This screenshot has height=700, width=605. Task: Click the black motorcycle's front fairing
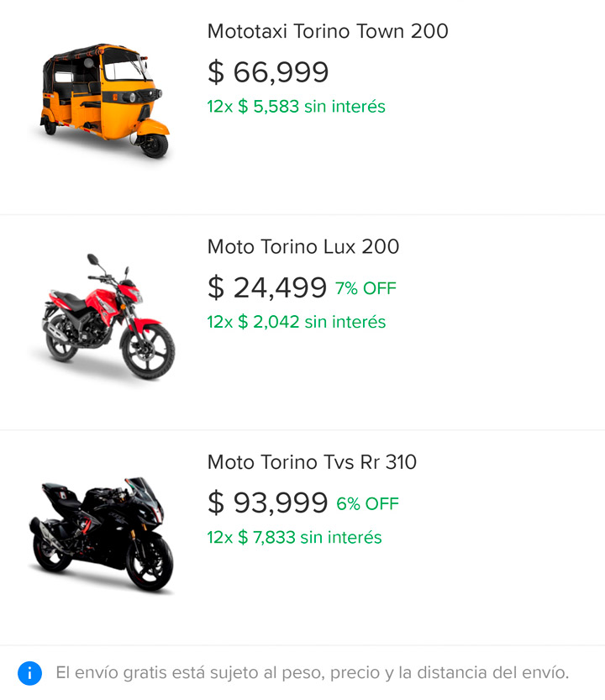[x=145, y=500]
